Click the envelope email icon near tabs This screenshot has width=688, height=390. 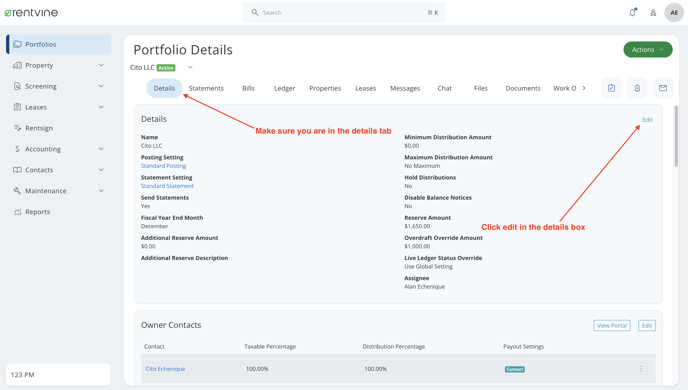(x=663, y=88)
